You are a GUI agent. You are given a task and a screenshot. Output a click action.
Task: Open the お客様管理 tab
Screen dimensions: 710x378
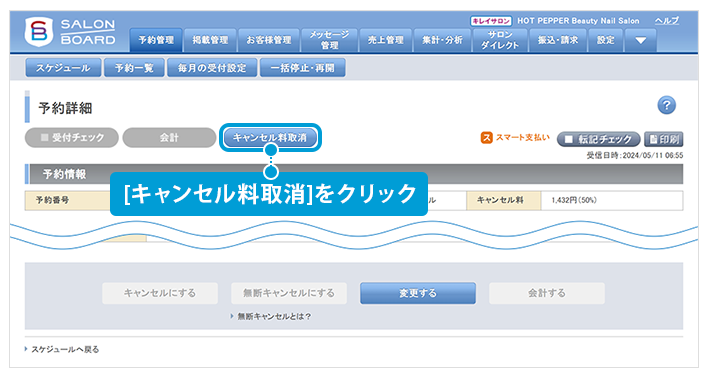click(269, 40)
